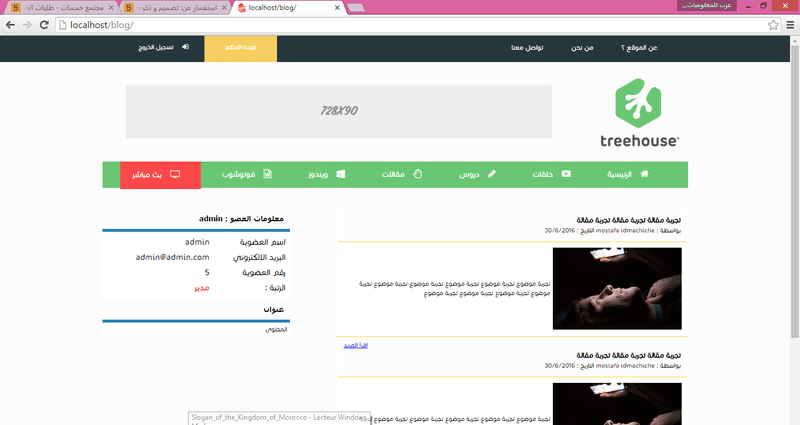The image size is (800, 425).
Task: Click the video play icon beside حلقات
Action: tap(566, 174)
